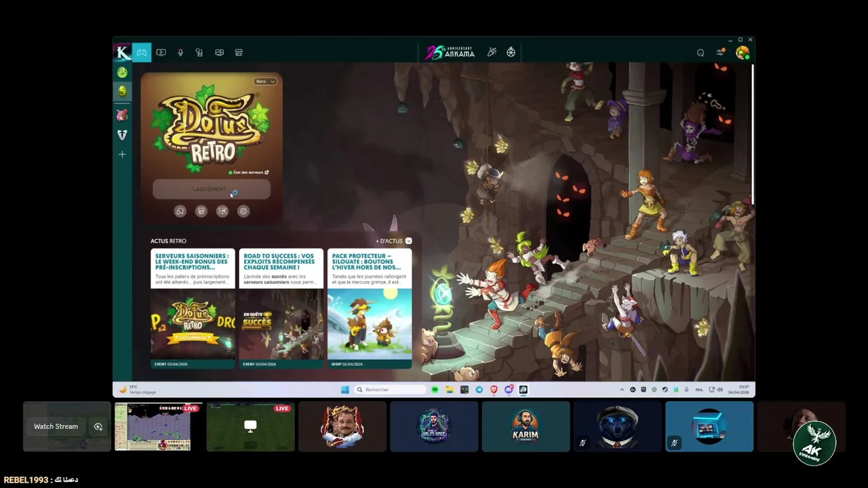Open the chat bubble icon
Screen dimensions: 868x488
[x=701, y=53]
